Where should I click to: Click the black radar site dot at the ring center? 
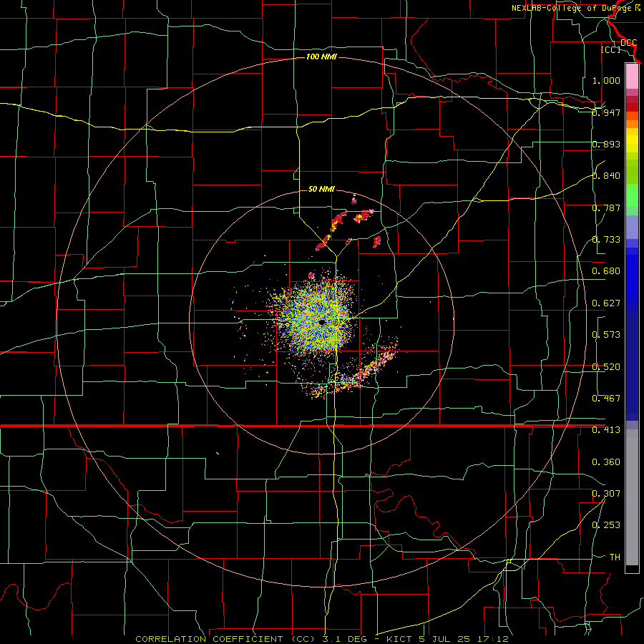coord(321,323)
